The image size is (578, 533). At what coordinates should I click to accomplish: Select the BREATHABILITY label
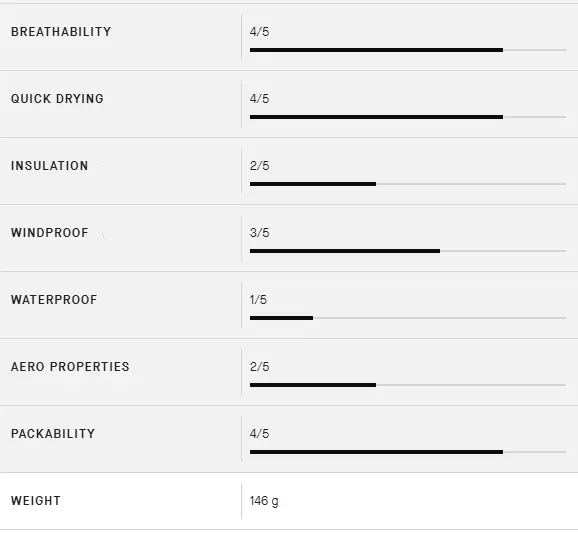click(61, 32)
